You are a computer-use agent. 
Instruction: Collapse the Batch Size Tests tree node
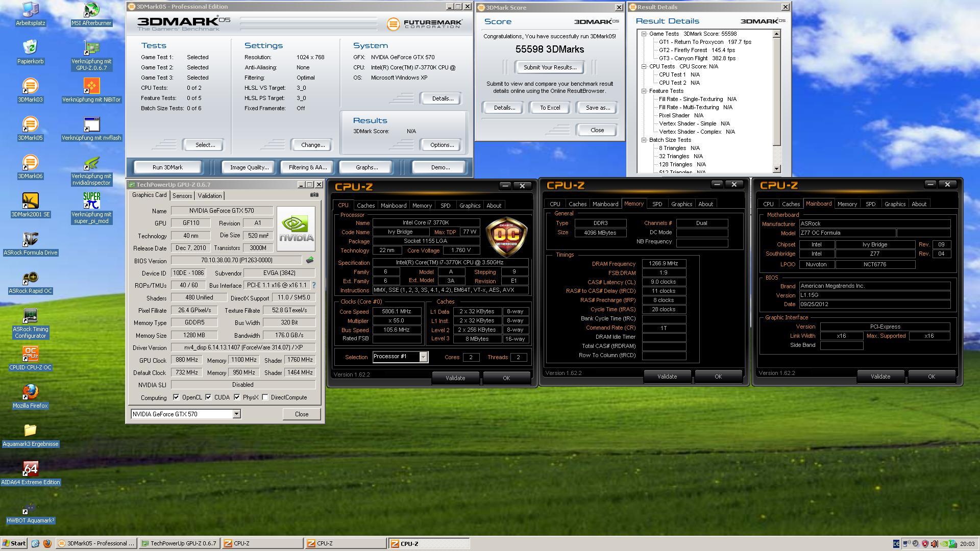coord(644,140)
